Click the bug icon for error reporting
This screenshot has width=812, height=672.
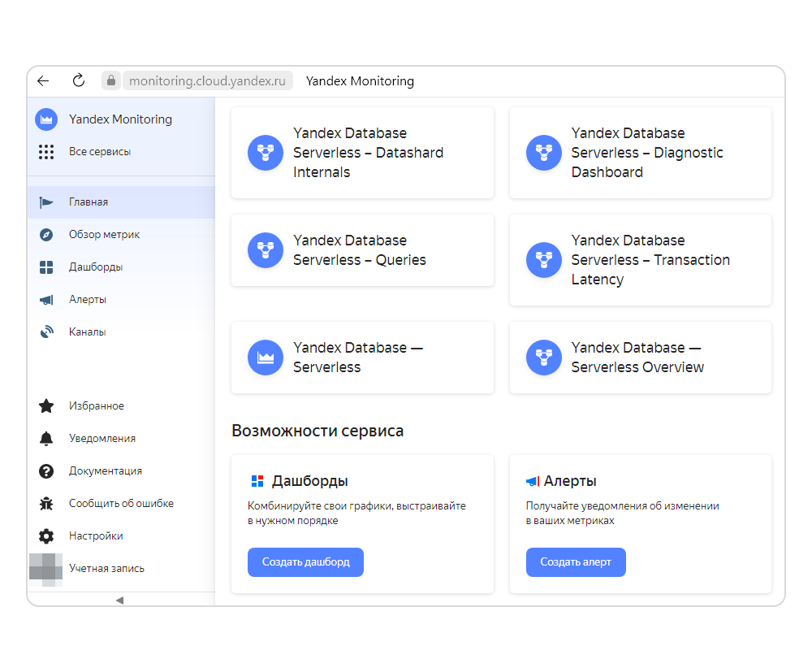pyautogui.click(x=46, y=504)
